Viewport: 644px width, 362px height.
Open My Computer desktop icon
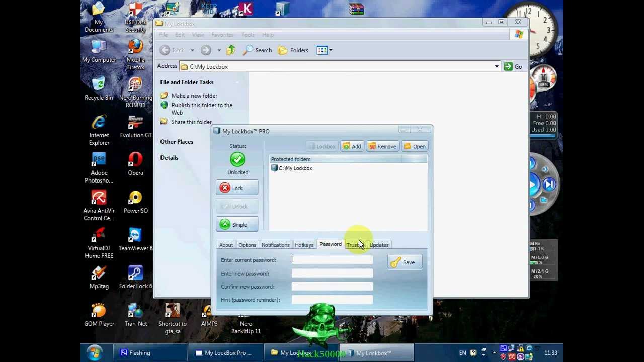tap(99, 51)
